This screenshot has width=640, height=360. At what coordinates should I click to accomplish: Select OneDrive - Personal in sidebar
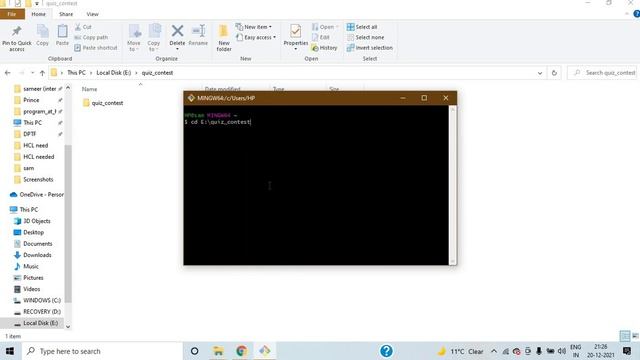click(37, 195)
